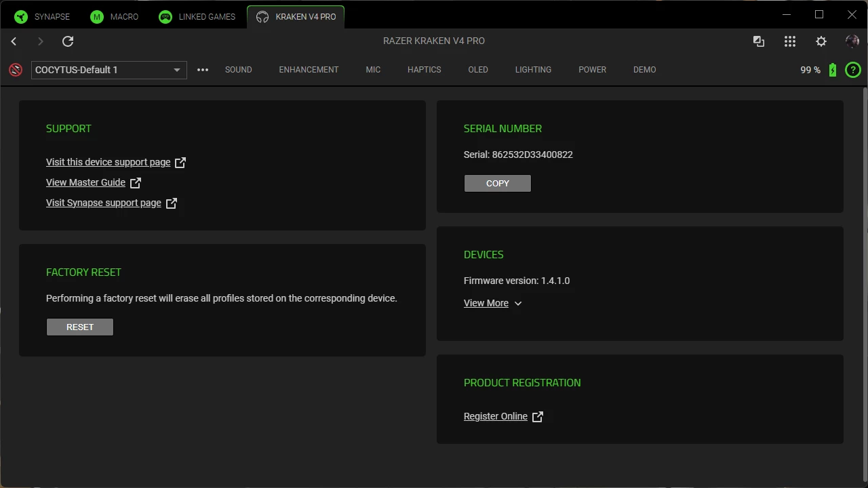Open Synapse settings gear
This screenshot has height=488, width=868.
coord(821,41)
